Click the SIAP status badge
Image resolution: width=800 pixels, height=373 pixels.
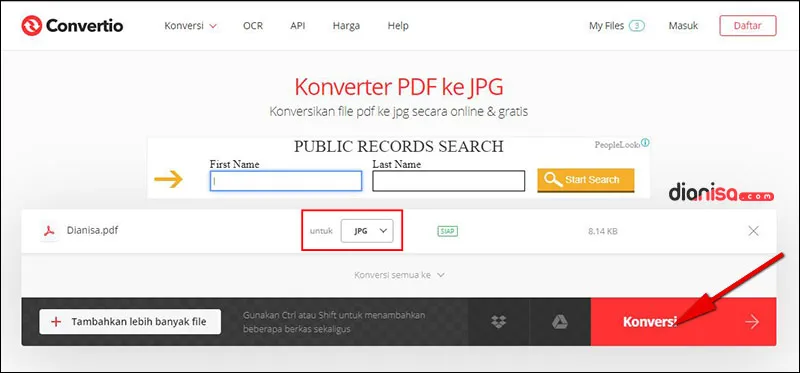click(447, 231)
